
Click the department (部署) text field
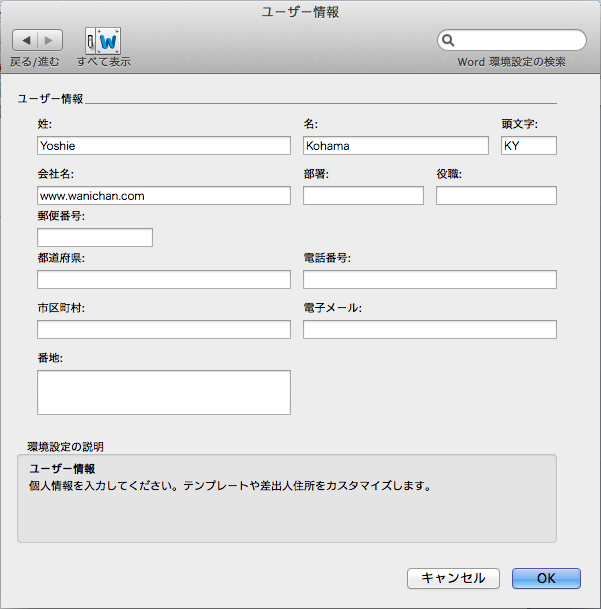[x=363, y=195]
